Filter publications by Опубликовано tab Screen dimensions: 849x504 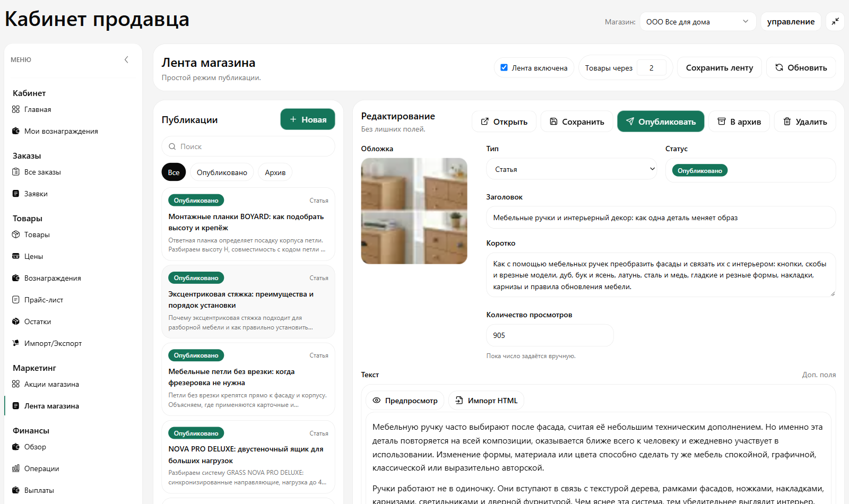[222, 172]
